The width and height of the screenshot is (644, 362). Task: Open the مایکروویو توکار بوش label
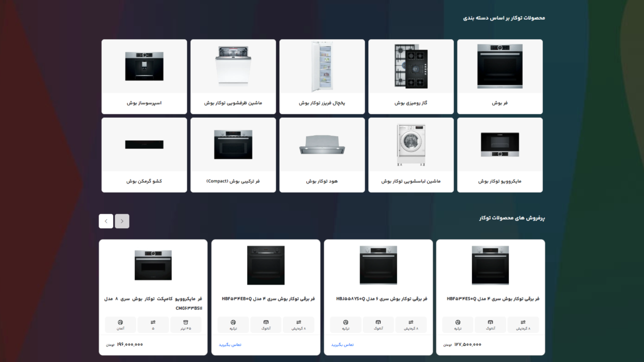(500, 181)
